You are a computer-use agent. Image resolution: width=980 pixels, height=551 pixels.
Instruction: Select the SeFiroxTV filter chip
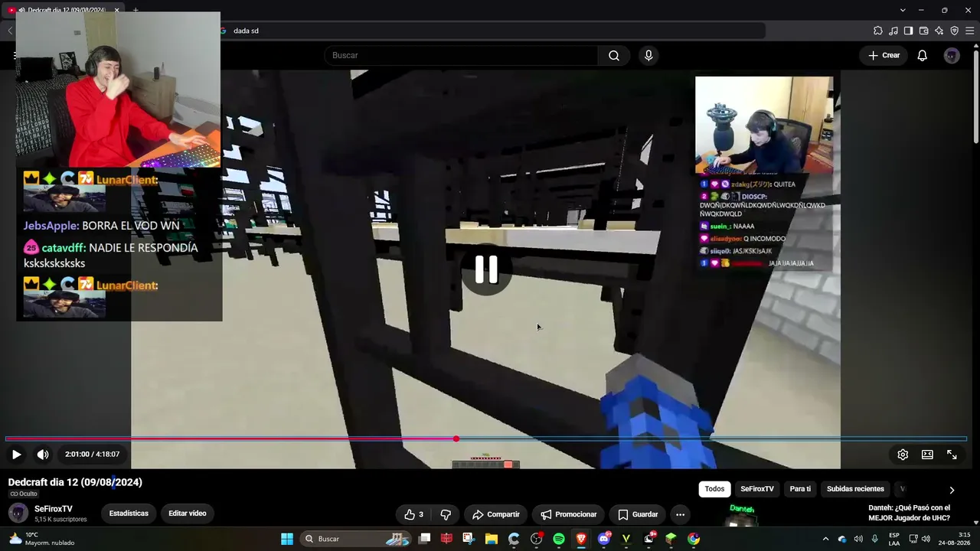click(x=757, y=489)
